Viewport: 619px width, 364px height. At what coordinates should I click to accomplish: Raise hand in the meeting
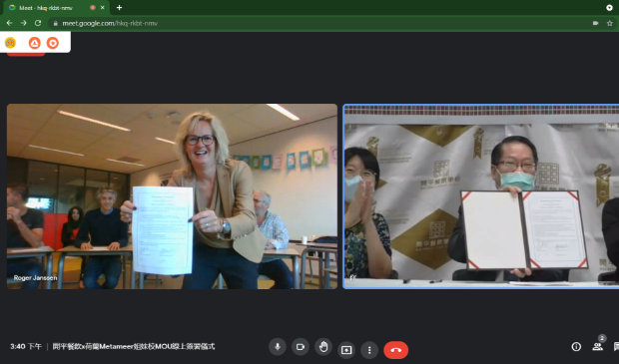coord(323,347)
